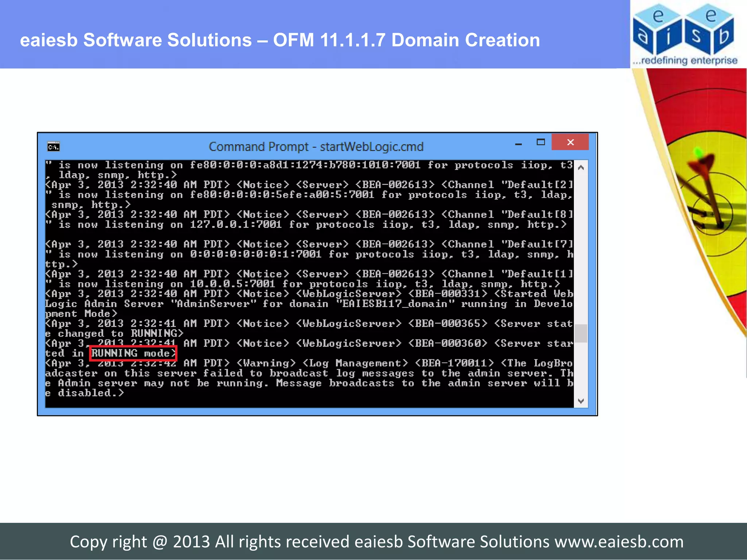Click the console vertical scrollbar thumb
Image resolution: width=747 pixels, height=560 pixels.
coord(581,333)
